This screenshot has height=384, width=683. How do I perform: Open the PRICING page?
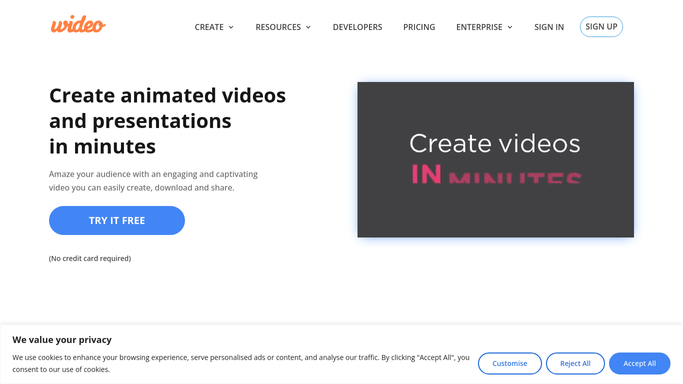pyautogui.click(x=419, y=27)
